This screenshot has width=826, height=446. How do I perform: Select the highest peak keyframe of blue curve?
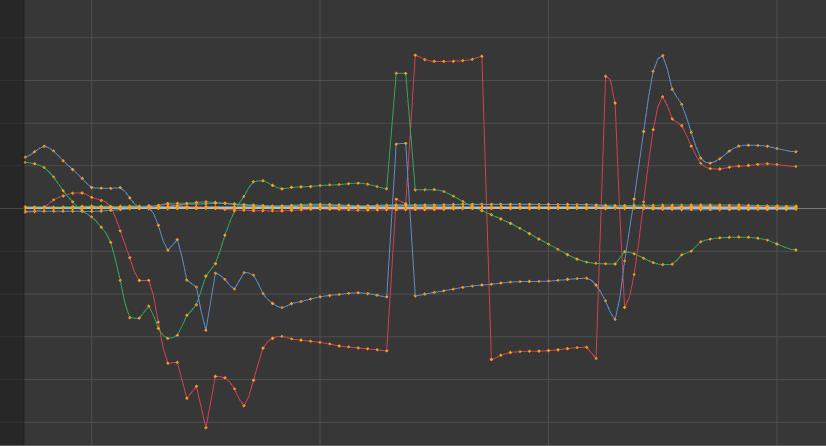tap(662, 56)
